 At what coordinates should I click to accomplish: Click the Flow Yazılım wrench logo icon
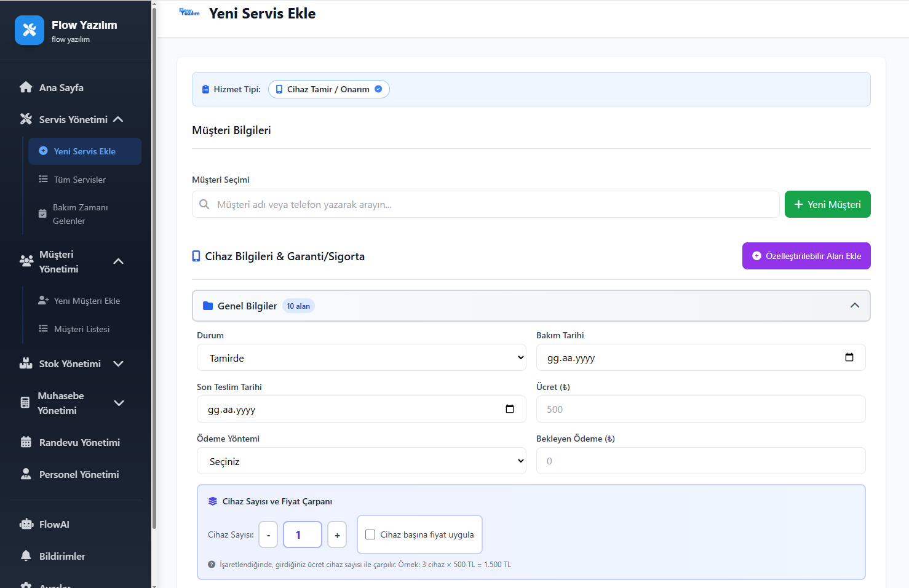click(30, 30)
